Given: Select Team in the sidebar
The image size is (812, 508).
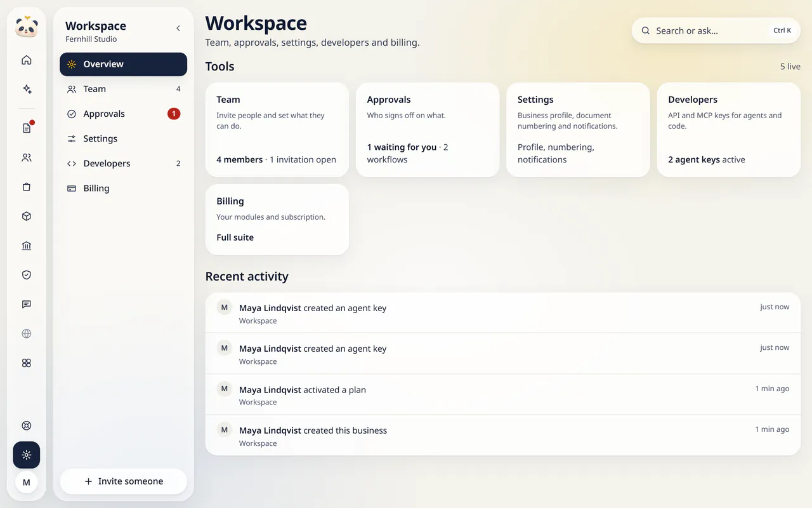Looking at the screenshot, I should click(124, 89).
